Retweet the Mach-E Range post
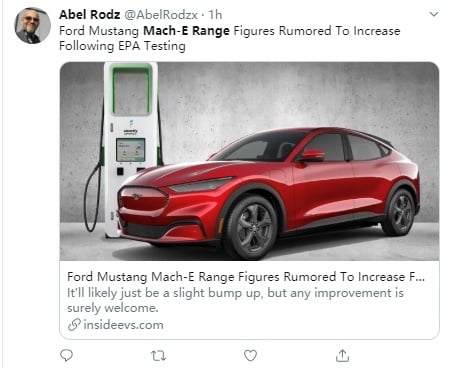Image resolution: width=450 pixels, height=368 pixels. (158, 356)
